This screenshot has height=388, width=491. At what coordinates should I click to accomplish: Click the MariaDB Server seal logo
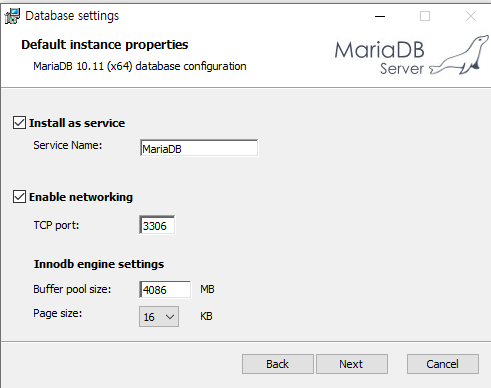412,55
